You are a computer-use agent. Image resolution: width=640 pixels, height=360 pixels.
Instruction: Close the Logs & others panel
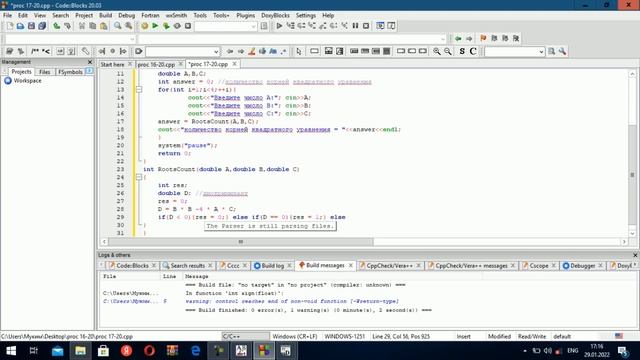pyautogui.click(x=635, y=255)
